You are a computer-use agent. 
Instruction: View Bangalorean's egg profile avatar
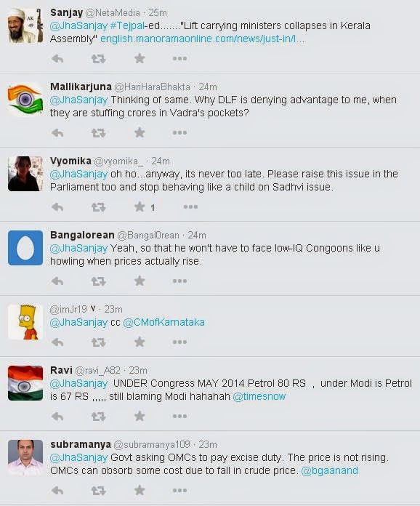[25, 248]
